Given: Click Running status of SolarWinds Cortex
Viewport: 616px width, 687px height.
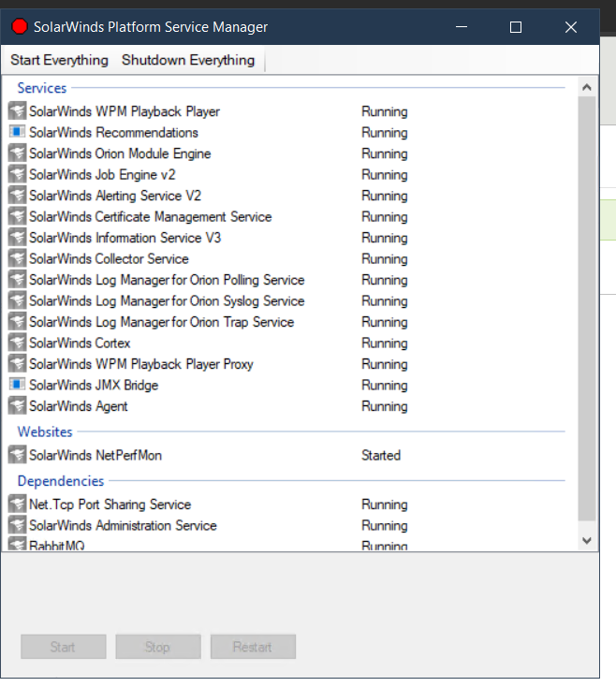Looking at the screenshot, I should click(384, 343).
